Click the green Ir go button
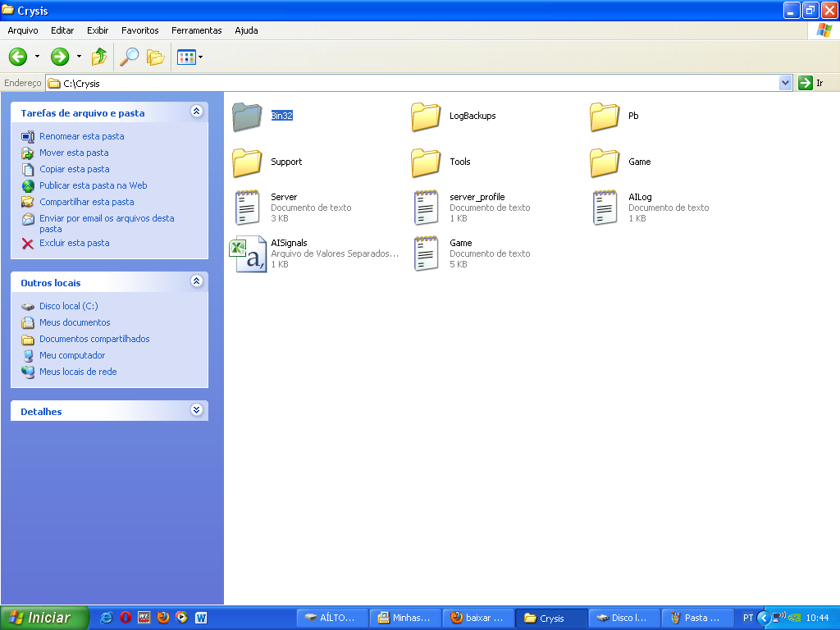 810,83
